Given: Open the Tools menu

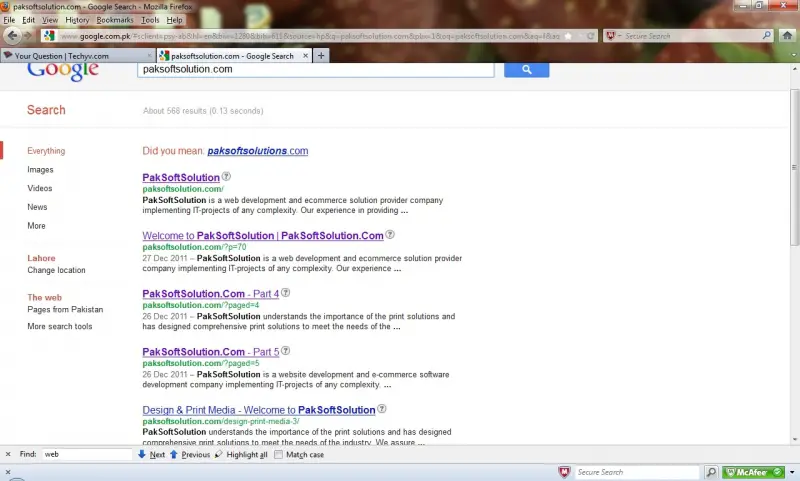Looking at the screenshot, I should click(150, 20).
